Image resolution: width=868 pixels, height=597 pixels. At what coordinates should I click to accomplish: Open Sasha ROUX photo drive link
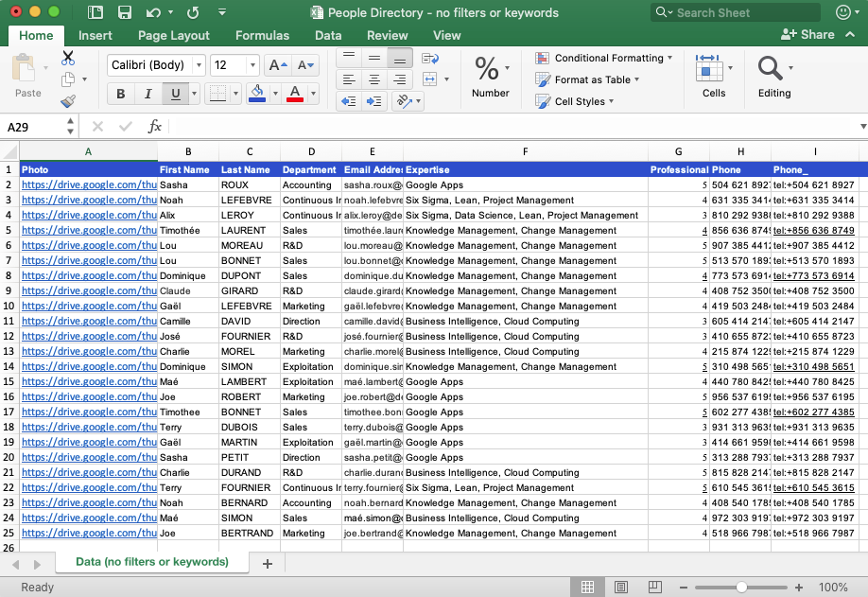pos(89,185)
